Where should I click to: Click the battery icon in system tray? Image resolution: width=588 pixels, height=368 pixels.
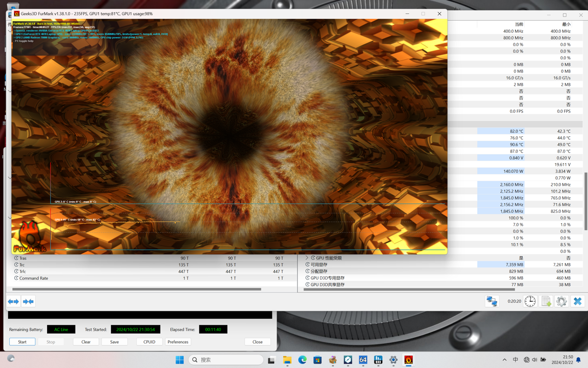tap(543, 360)
